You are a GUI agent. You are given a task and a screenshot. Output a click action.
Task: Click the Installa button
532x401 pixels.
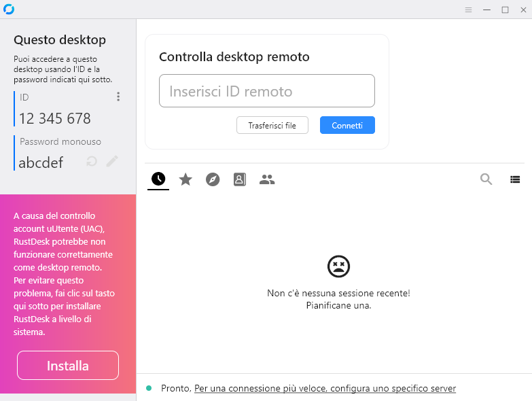click(68, 366)
